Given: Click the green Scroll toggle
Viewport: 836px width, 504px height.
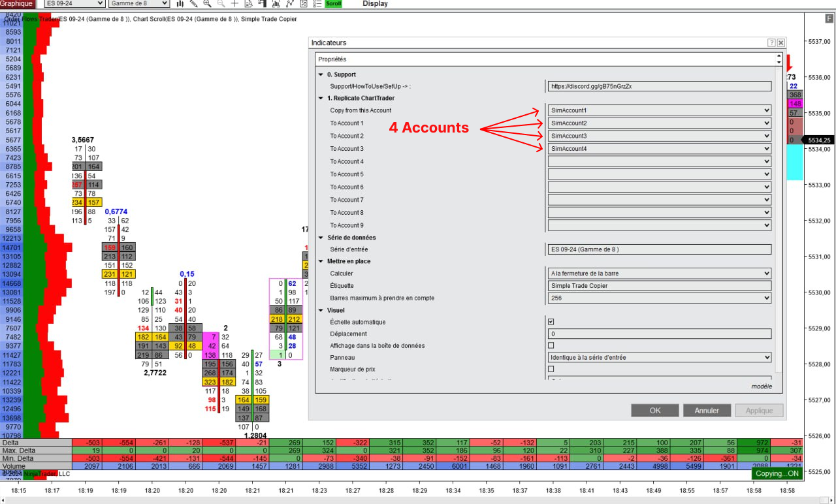Looking at the screenshot, I should [333, 3].
